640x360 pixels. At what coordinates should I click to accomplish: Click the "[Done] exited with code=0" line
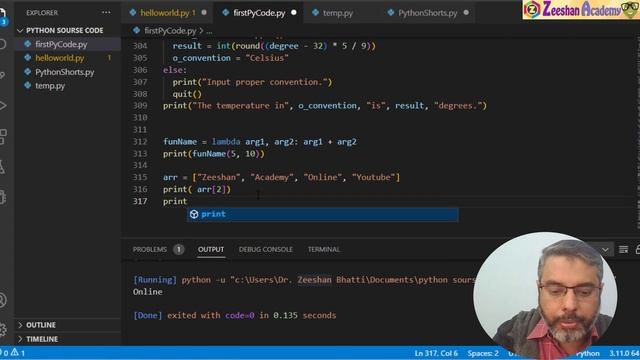pos(234,316)
